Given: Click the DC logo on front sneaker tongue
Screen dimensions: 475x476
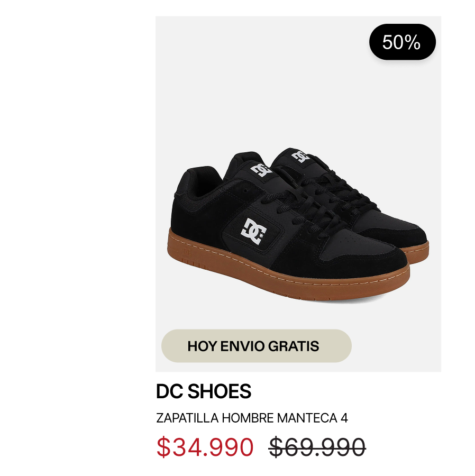Looking at the screenshot, I should click(x=261, y=169).
